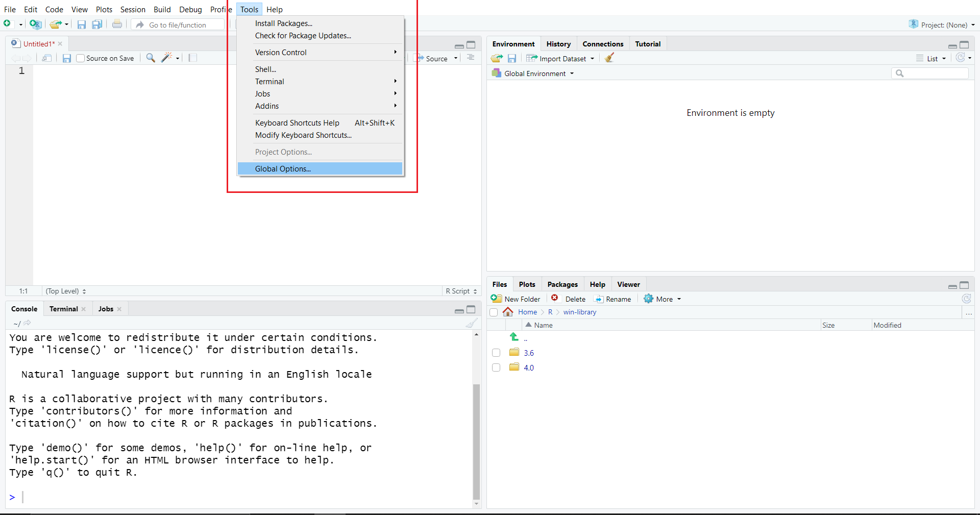Check the box next to folder 3.6

coord(496,353)
